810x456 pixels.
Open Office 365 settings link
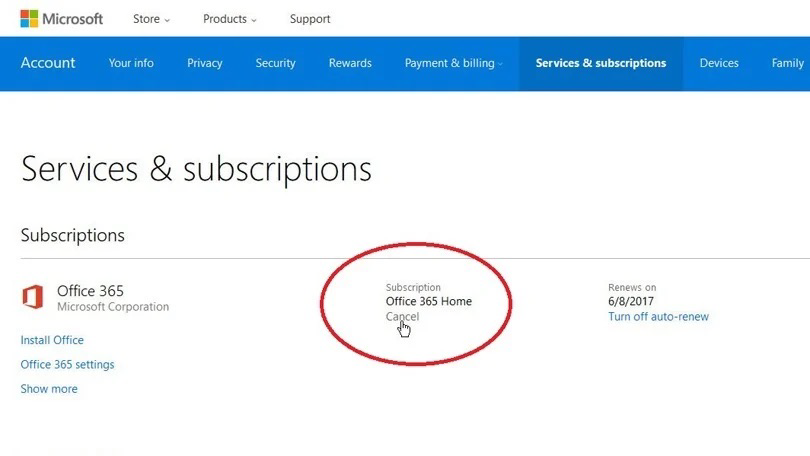pyautogui.click(x=67, y=365)
